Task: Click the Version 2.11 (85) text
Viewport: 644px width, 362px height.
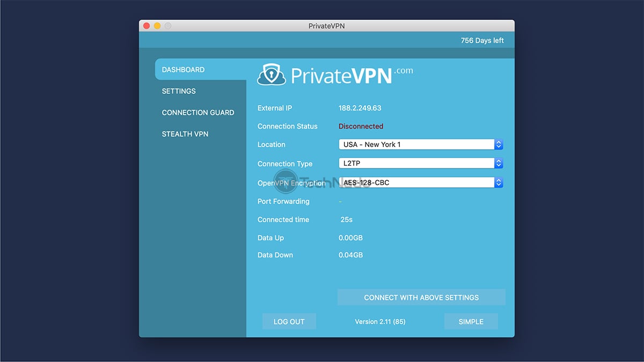Action: point(380,322)
